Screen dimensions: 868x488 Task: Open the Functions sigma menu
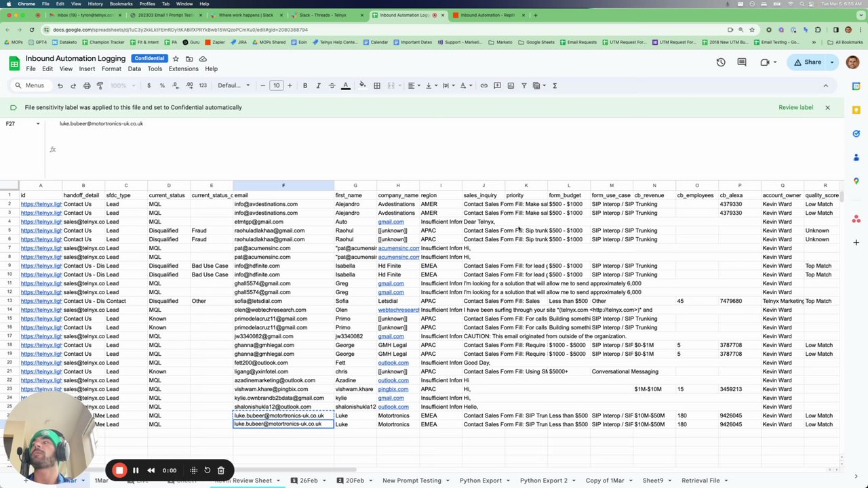coord(555,85)
